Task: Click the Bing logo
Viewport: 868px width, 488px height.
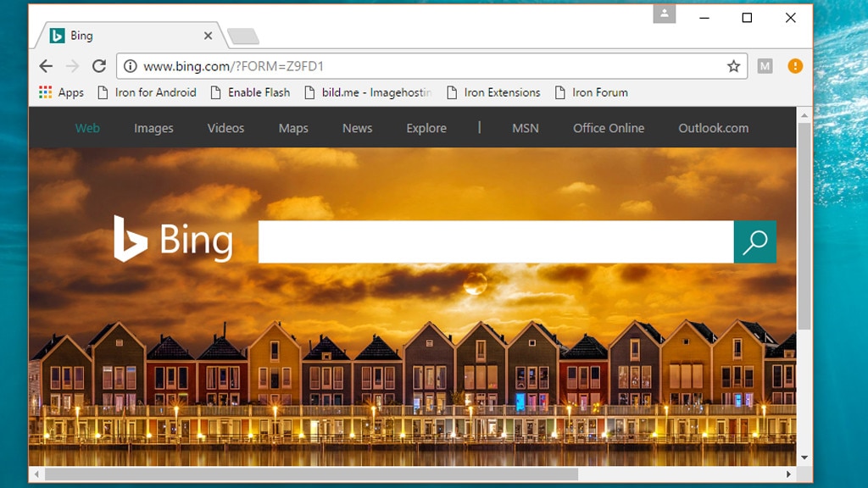Action: coord(173,239)
